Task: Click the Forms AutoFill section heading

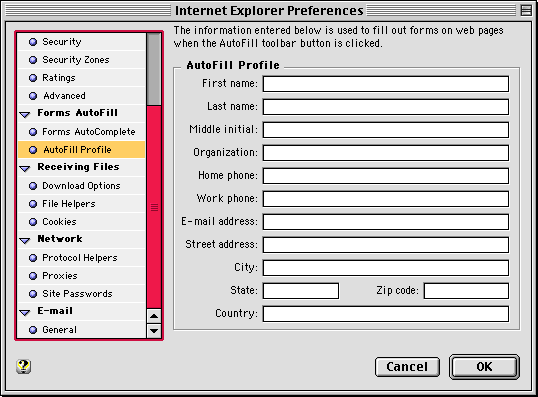Action: coord(78,113)
